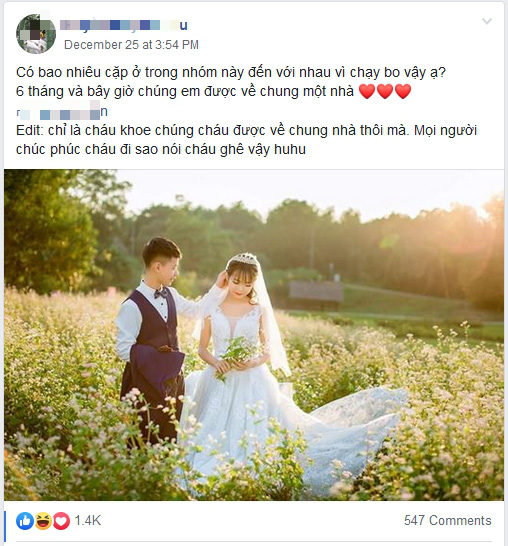Click the blurred tagged name in post
The image size is (508, 546).
(62, 112)
